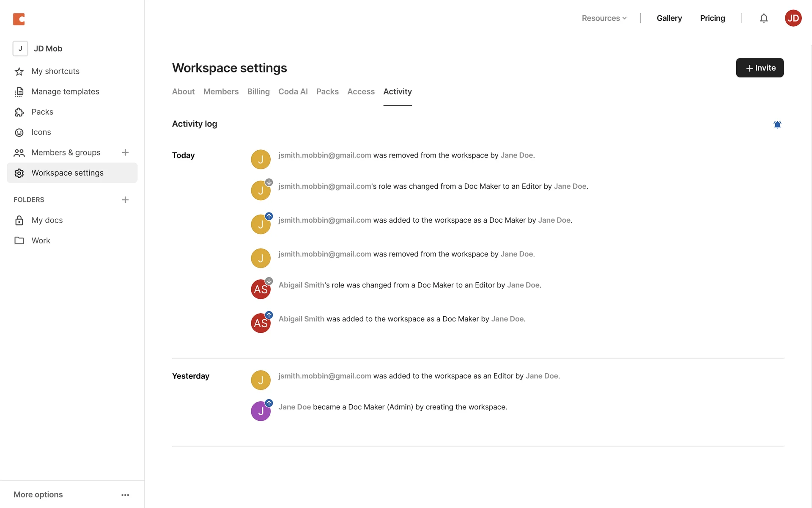Open Packs puzzle icon in sidebar
Screen dimensions: 812x508
pyautogui.click(x=19, y=112)
